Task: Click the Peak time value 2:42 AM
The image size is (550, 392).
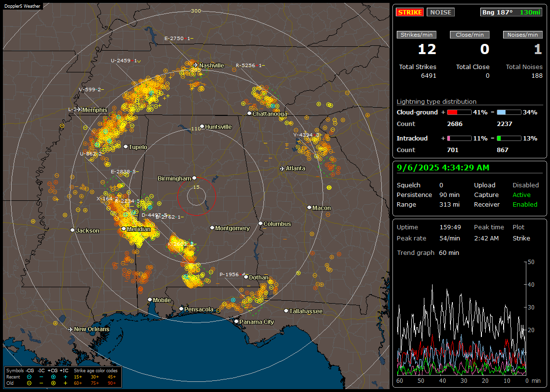Action: 486,238
